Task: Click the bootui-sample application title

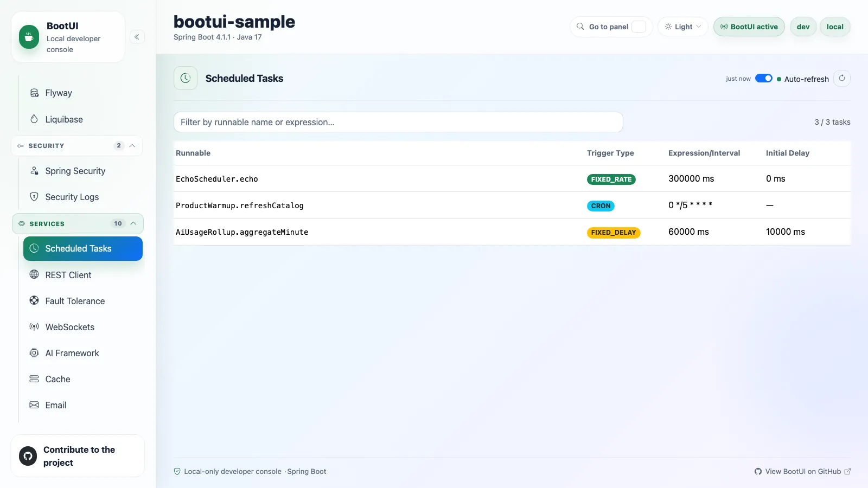Action: coord(234,22)
